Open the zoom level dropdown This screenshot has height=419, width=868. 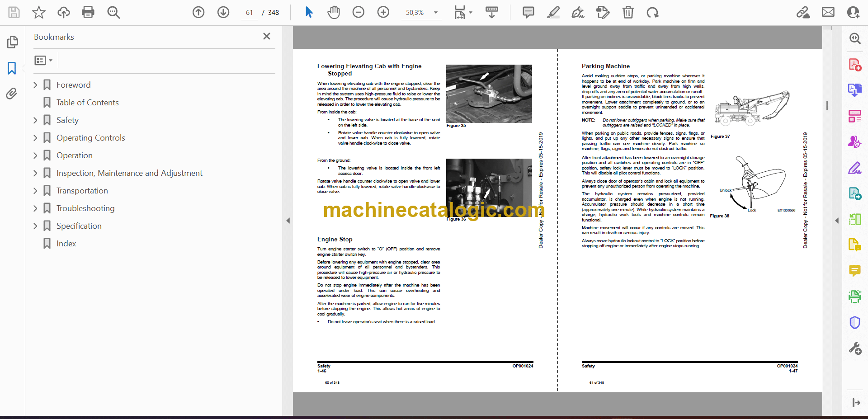click(x=436, y=13)
